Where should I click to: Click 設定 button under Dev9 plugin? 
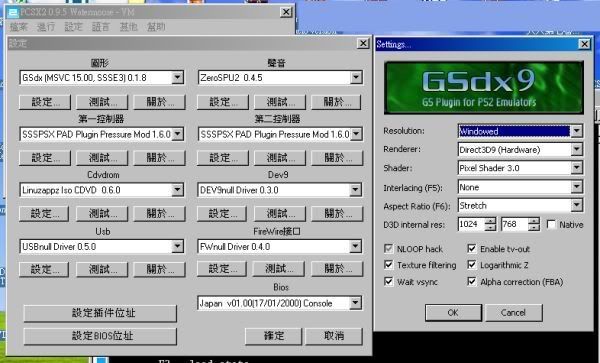tap(222, 213)
